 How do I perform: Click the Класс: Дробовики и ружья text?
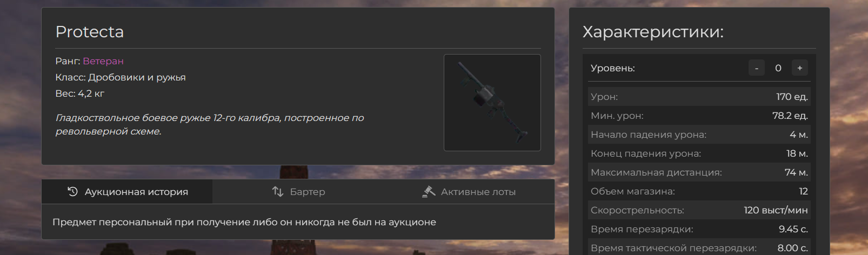(121, 77)
